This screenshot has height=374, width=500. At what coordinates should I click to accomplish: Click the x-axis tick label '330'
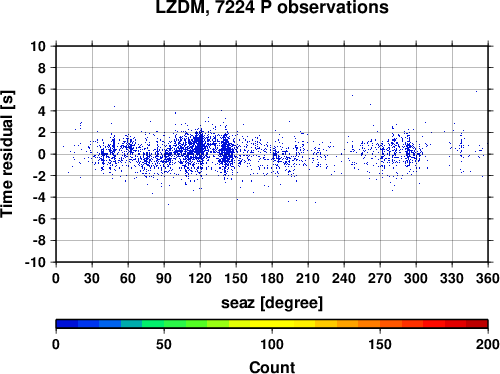452,278
